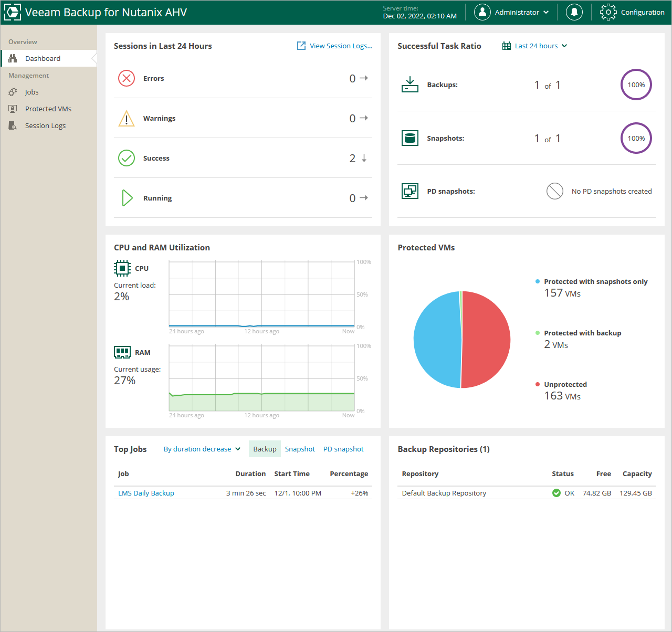Click the Warnings triangle icon
672x632 pixels.
(127, 119)
